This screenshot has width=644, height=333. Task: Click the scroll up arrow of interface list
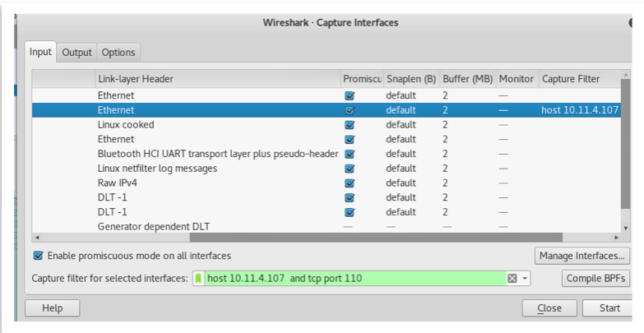click(626, 74)
